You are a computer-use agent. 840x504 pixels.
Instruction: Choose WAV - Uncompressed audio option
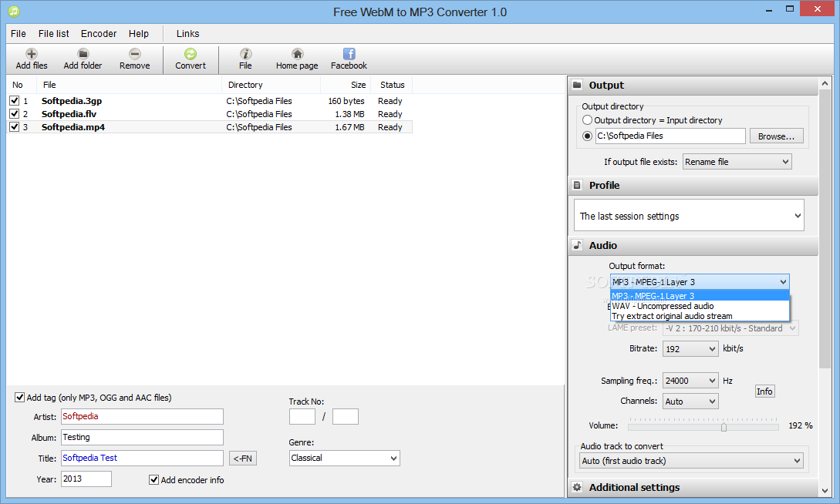700,306
